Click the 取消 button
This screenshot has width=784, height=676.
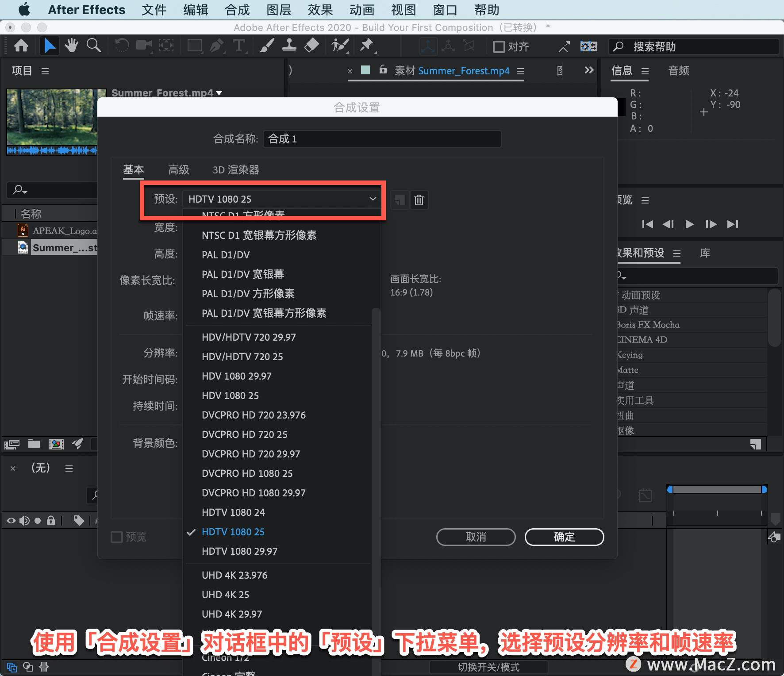pos(476,537)
